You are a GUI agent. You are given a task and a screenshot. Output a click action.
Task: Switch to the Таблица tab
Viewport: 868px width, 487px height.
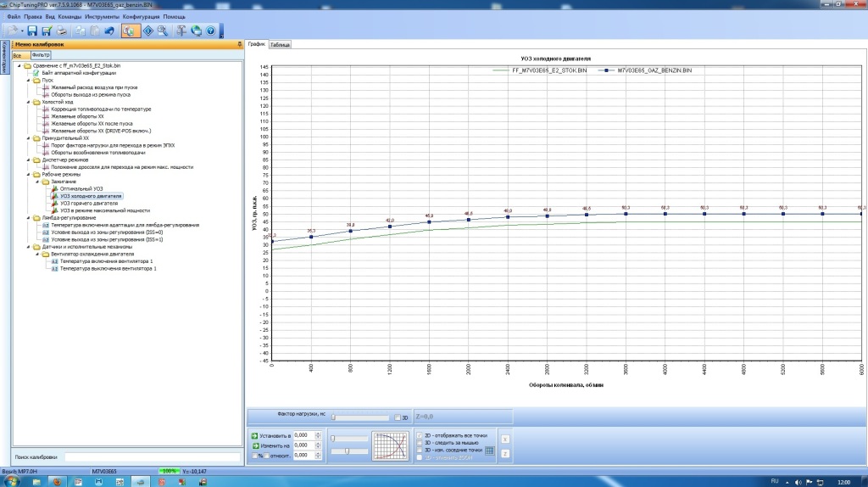(280, 44)
